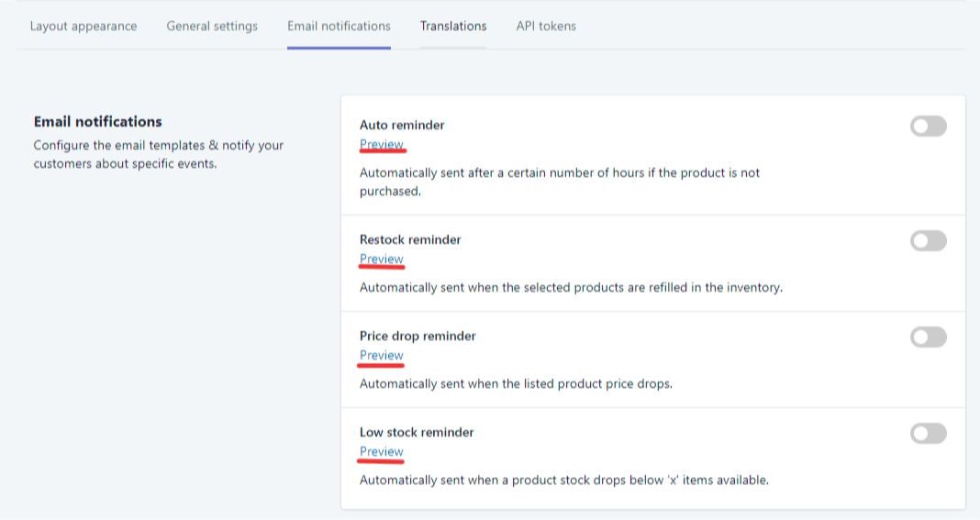Click the Email notifications section heading

(98, 122)
